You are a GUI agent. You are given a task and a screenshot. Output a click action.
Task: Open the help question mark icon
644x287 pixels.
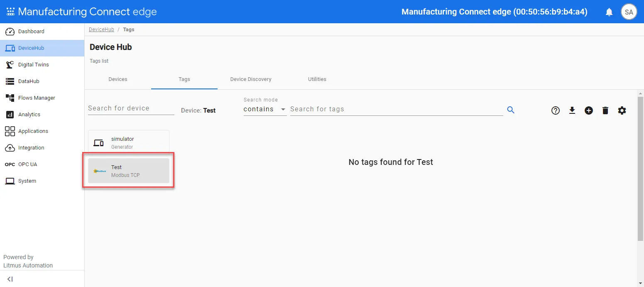click(556, 110)
